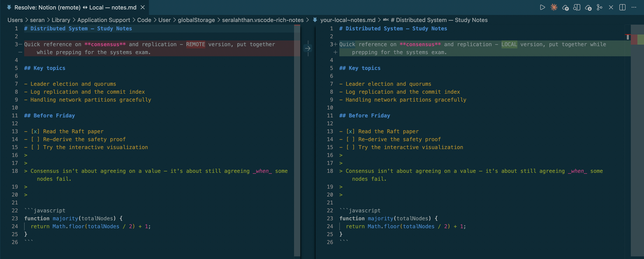Viewport: 644px width, 259px height.
Task: Open the git merge branch icon
Action: [600, 7]
